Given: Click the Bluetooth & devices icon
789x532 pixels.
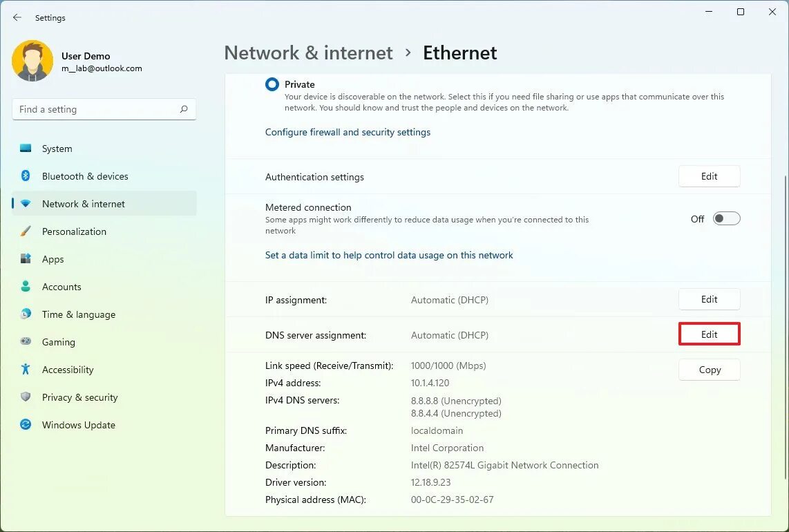Looking at the screenshot, I should point(26,176).
